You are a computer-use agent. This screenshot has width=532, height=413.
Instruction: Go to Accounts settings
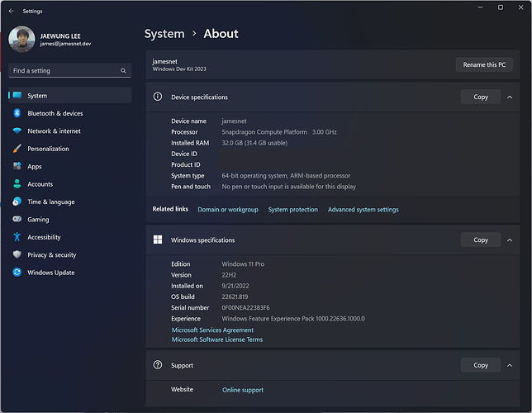pos(70,184)
